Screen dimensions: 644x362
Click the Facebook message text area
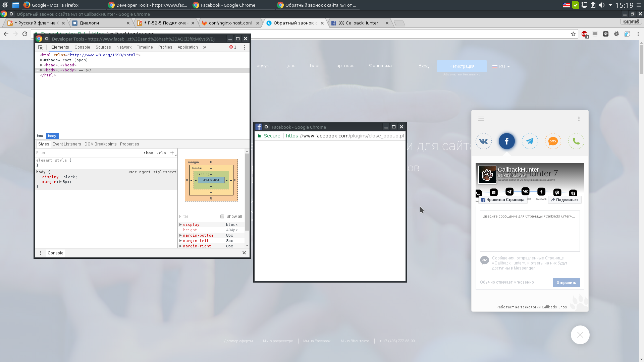[530, 231]
